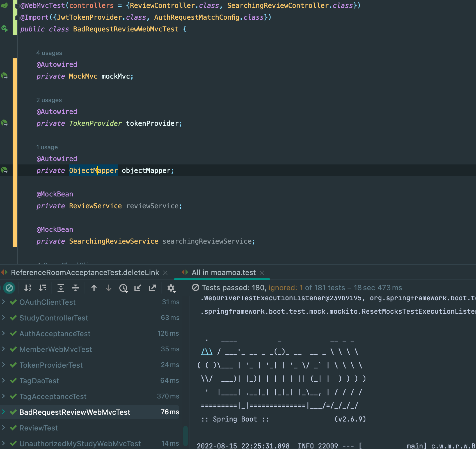Expand MemberWebMvcTest node
This screenshot has height=449, width=476.
click(4, 349)
